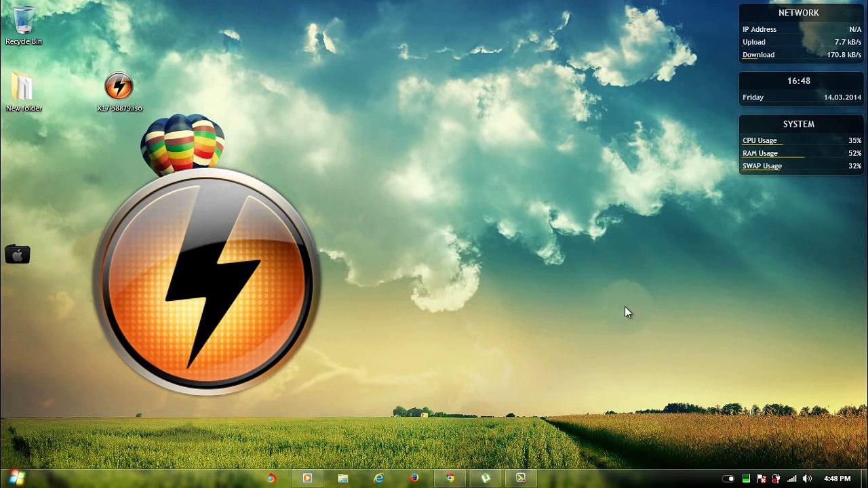Image resolution: width=868 pixels, height=488 pixels.
Task: Click the SYSTEM widget header
Action: click(x=799, y=124)
